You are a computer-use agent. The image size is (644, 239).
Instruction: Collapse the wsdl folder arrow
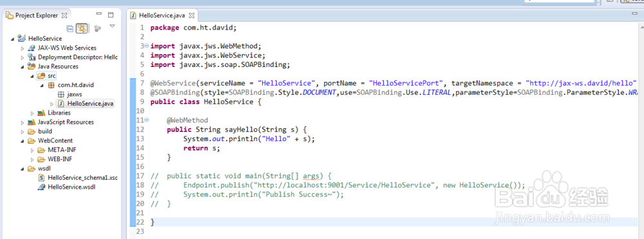pyautogui.click(x=22, y=169)
